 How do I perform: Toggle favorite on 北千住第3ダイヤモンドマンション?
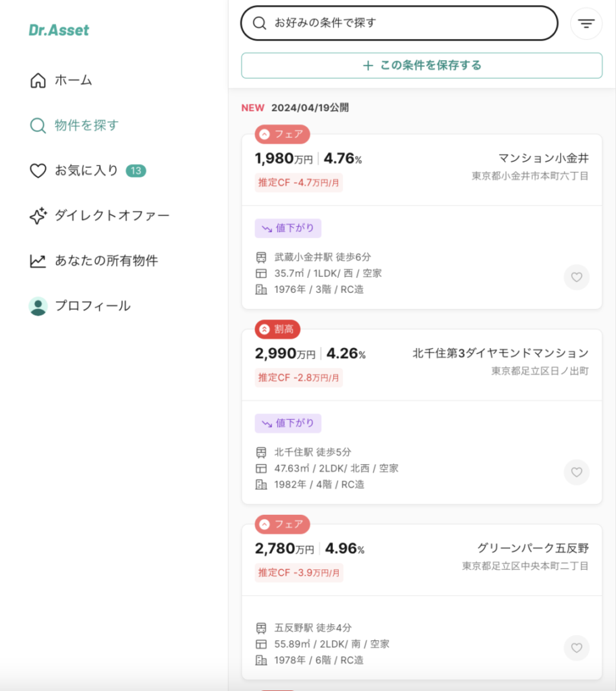[x=576, y=472]
